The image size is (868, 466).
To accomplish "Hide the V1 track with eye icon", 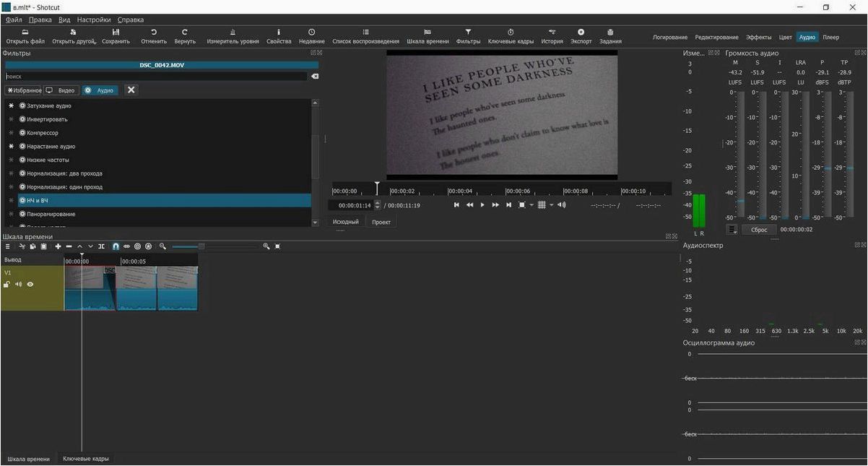I will (x=30, y=285).
